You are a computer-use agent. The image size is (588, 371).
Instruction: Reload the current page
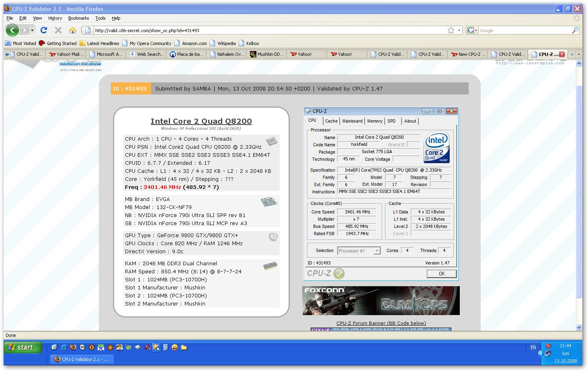(44, 30)
